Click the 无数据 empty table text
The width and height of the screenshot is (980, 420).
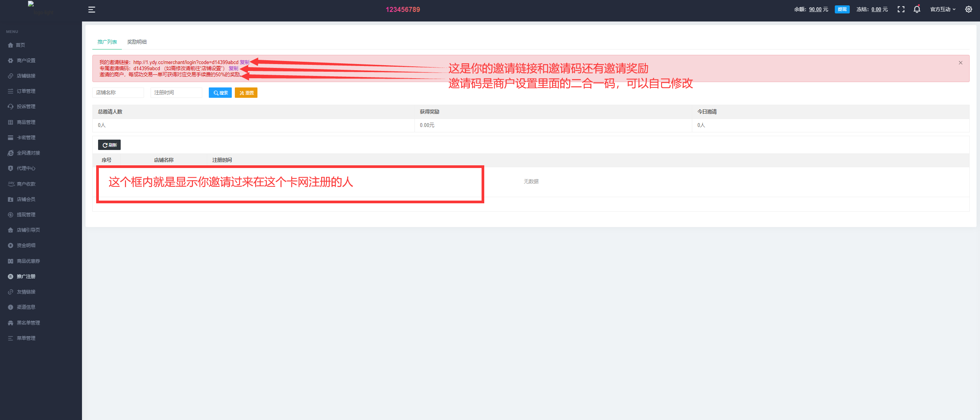tap(531, 181)
